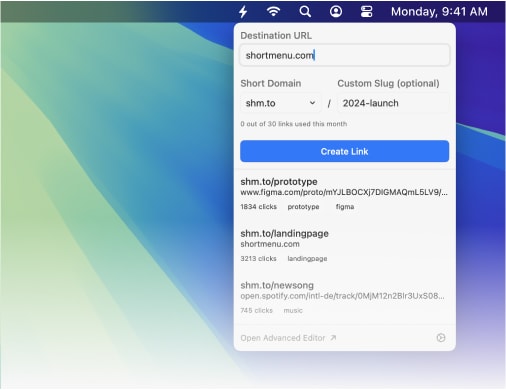Create the short link
506x390 pixels.
[x=345, y=151]
